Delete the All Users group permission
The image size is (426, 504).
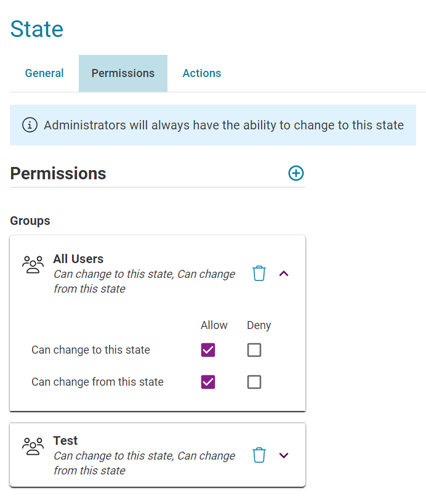click(259, 274)
